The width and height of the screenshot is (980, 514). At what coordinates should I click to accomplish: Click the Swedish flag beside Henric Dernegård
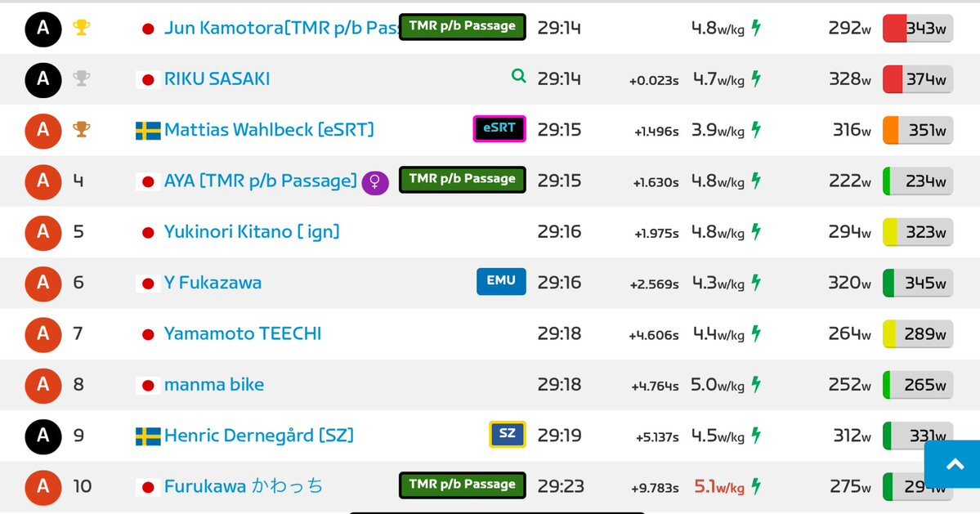[x=148, y=436]
